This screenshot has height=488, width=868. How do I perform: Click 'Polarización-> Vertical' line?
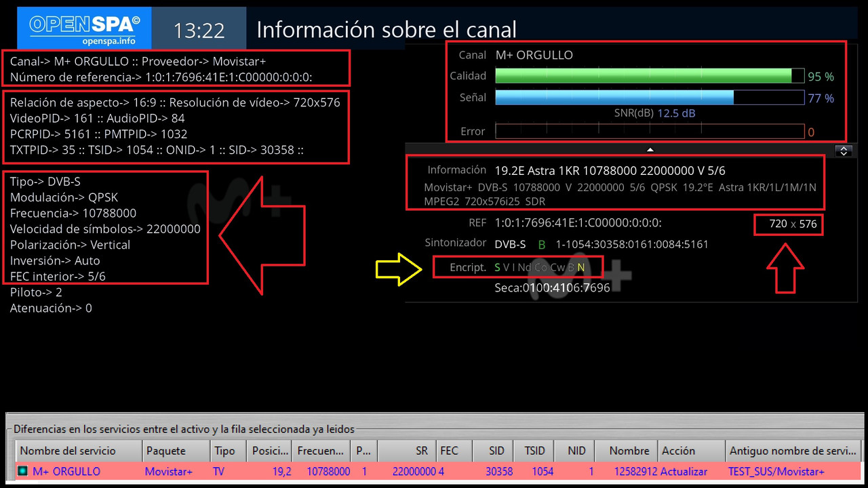(x=70, y=245)
